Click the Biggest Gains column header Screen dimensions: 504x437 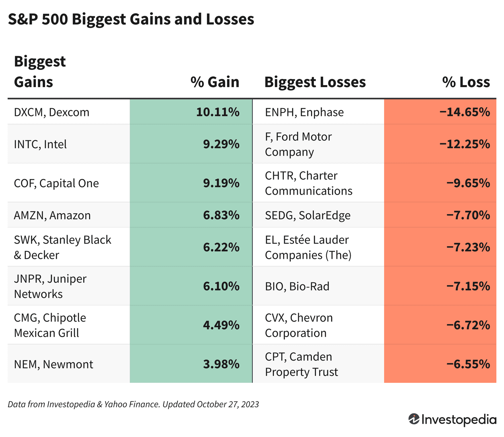tap(40, 72)
